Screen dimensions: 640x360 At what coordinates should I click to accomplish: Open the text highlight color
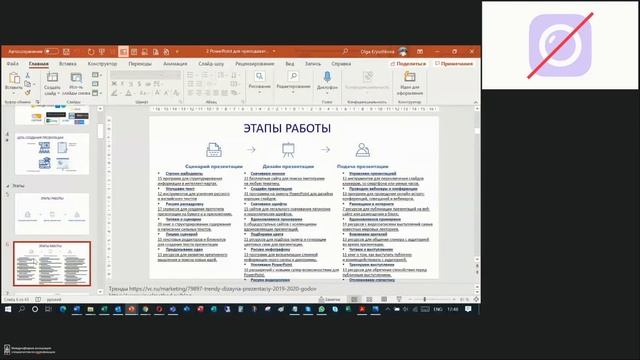coord(116,93)
